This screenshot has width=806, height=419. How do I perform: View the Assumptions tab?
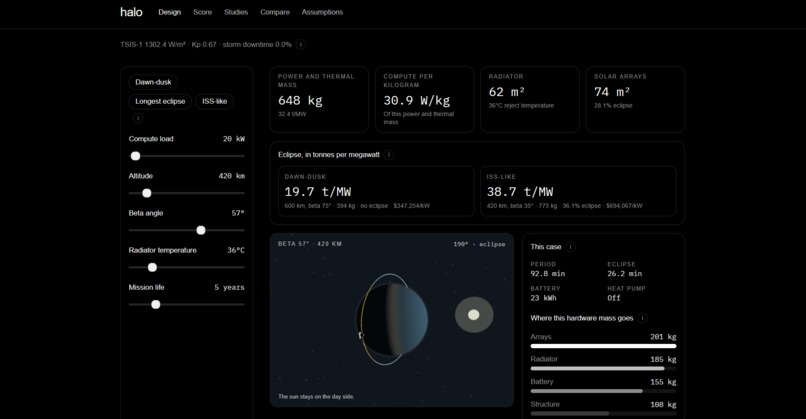click(322, 12)
